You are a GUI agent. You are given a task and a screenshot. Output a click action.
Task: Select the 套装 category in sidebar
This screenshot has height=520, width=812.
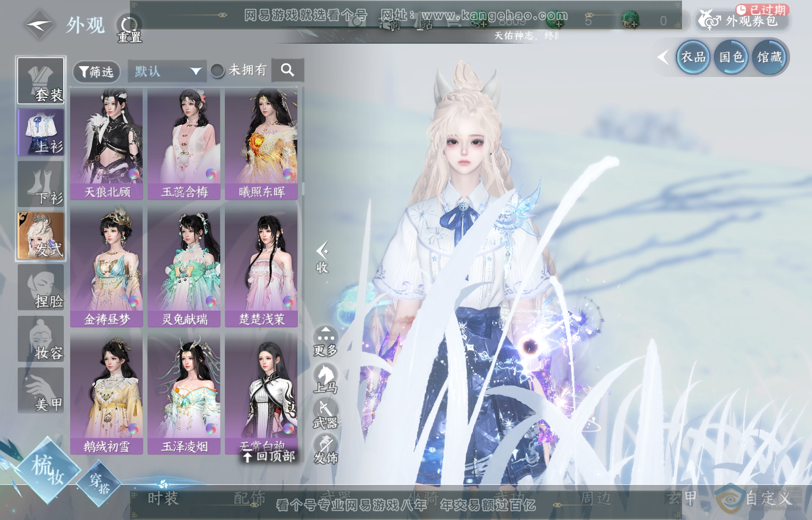tap(41, 81)
